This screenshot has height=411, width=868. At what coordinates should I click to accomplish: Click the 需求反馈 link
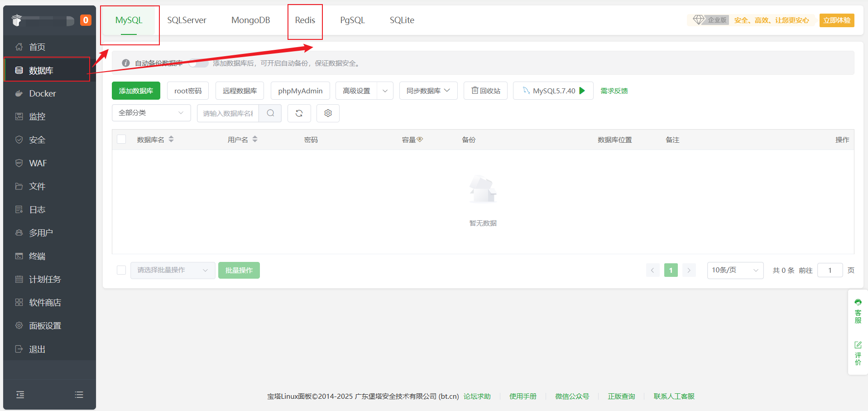pos(614,91)
